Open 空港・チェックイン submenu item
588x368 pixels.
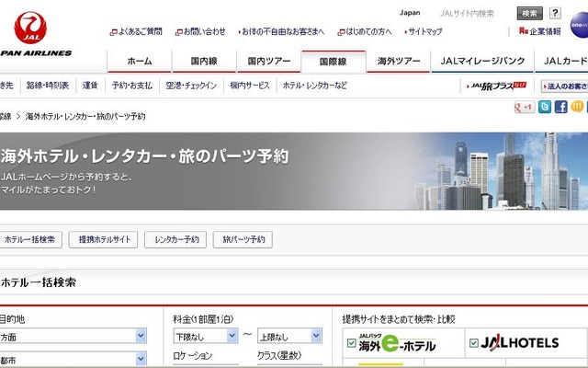[x=191, y=86]
